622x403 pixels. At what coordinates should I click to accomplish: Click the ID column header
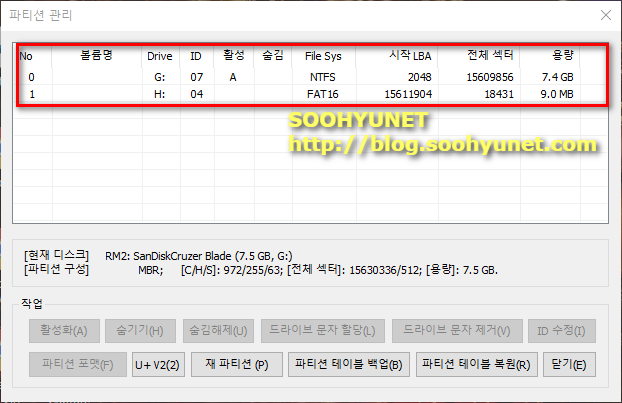(196, 56)
